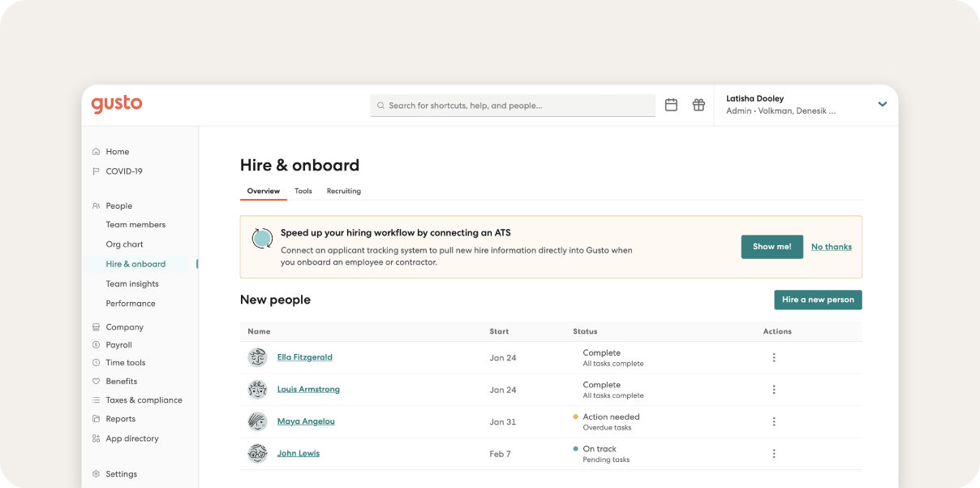Open COVID-19 in sidebar
This screenshot has height=488, width=980.
click(x=124, y=171)
